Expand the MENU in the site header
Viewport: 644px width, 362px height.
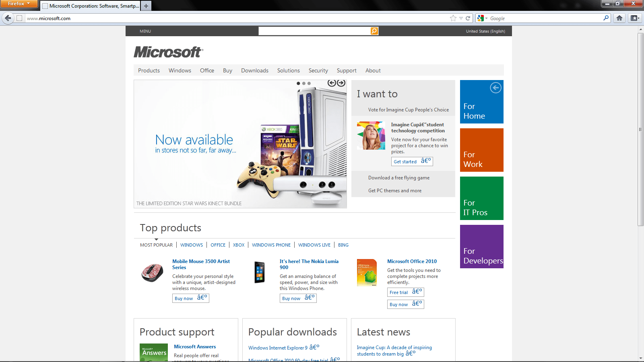145,31
